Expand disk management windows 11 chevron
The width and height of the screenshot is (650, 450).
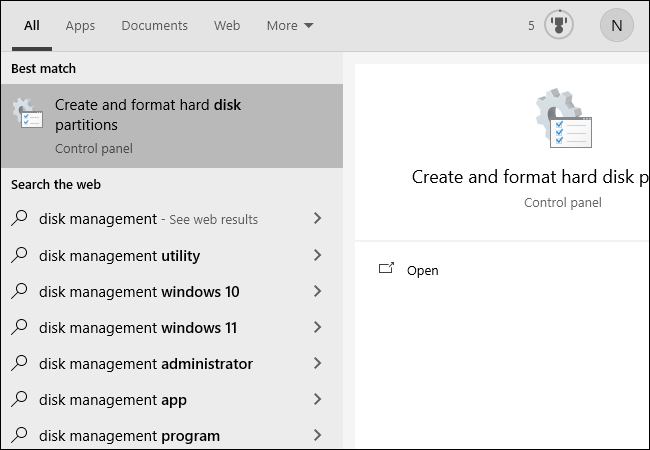point(317,327)
